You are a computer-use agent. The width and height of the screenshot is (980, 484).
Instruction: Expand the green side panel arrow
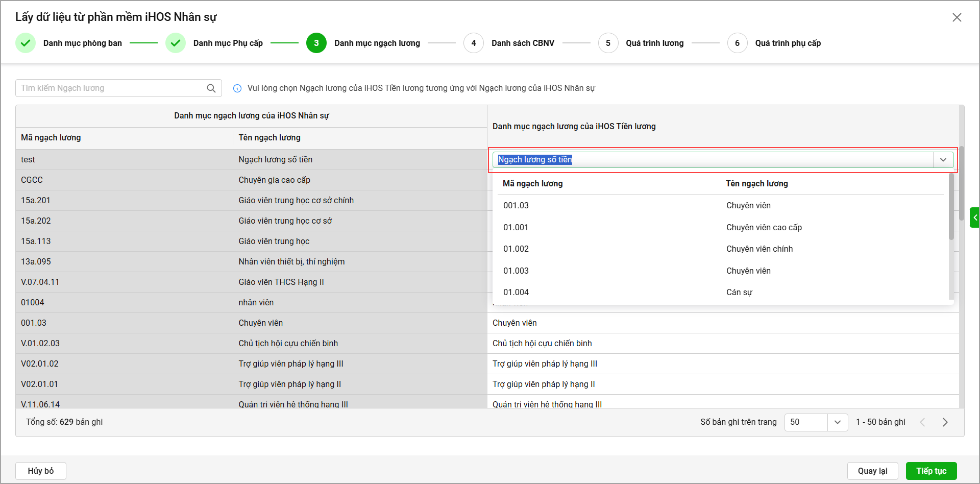(x=975, y=217)
